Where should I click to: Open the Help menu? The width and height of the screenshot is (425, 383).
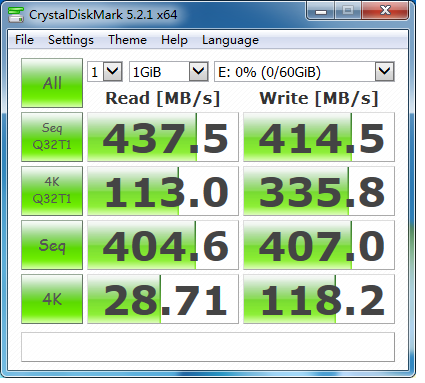coord(174,40)
